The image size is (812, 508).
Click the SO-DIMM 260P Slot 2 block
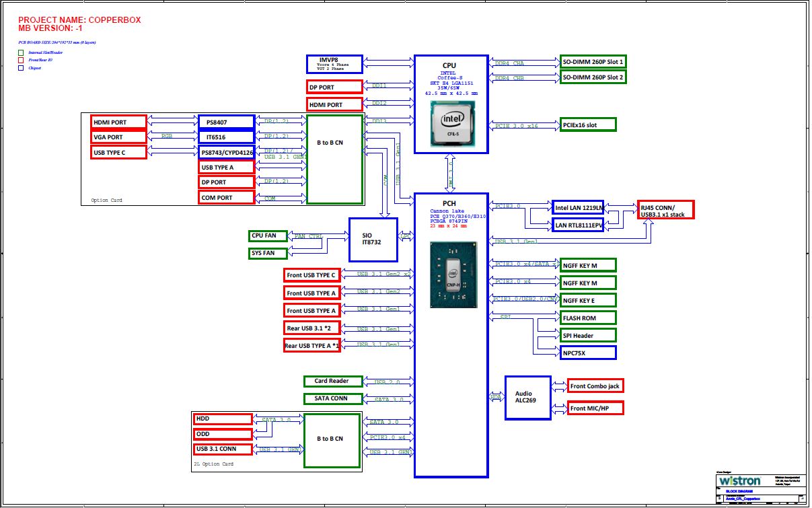tap(593, 77)
